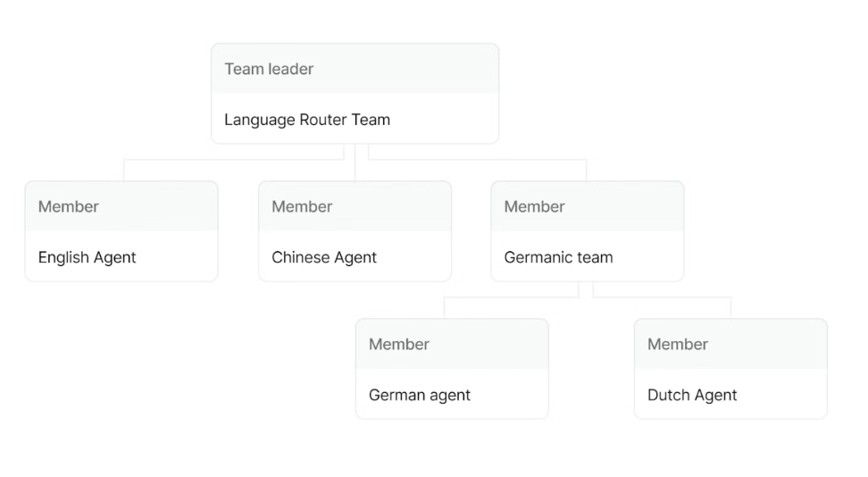Click empty body area of Dutch Agent card
The width and height of the screenshot is (868, 477).
786,395
